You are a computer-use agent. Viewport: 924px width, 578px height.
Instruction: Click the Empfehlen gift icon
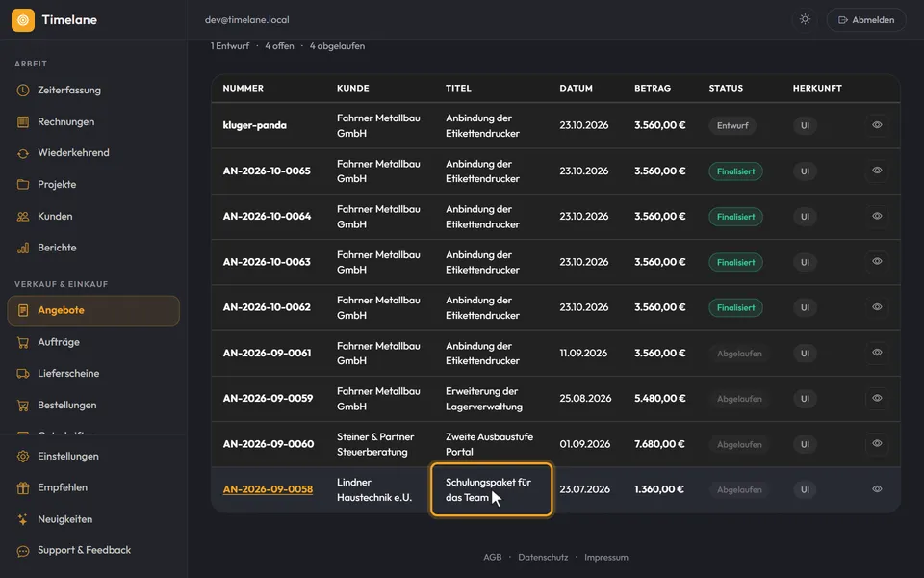[23, 487]
